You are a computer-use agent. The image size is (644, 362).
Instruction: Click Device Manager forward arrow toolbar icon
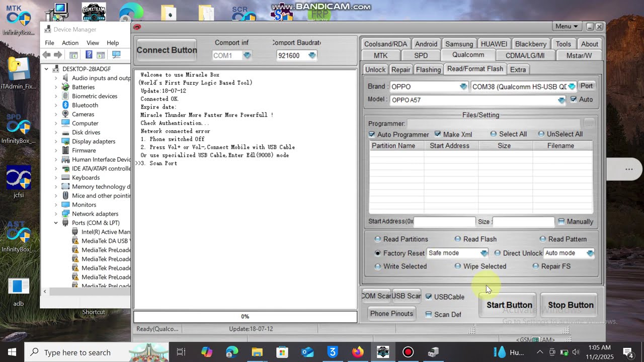point(58,55)
